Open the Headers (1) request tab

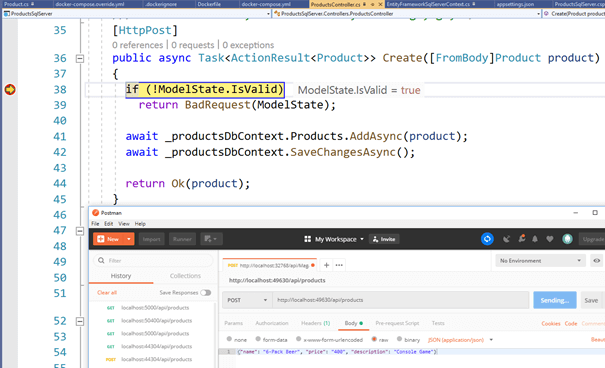click(316, 323)
